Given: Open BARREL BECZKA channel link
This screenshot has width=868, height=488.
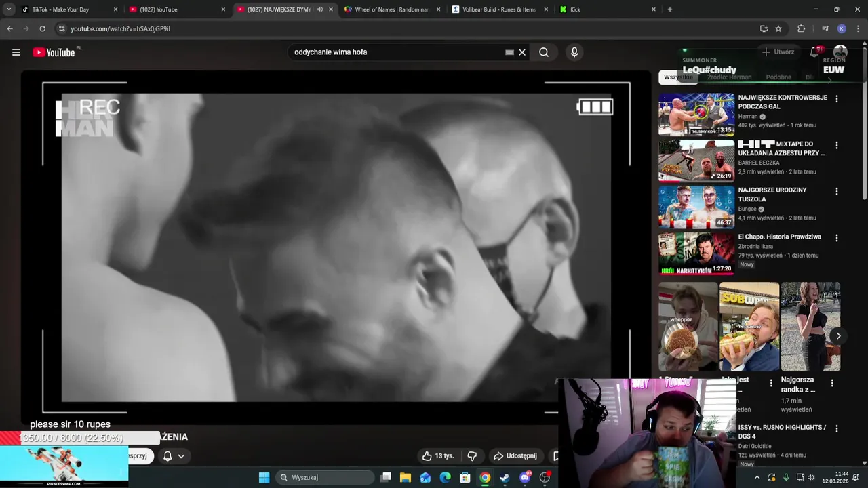Looking at the screenshot, I should pyautogui.click(x=759, y=163).
